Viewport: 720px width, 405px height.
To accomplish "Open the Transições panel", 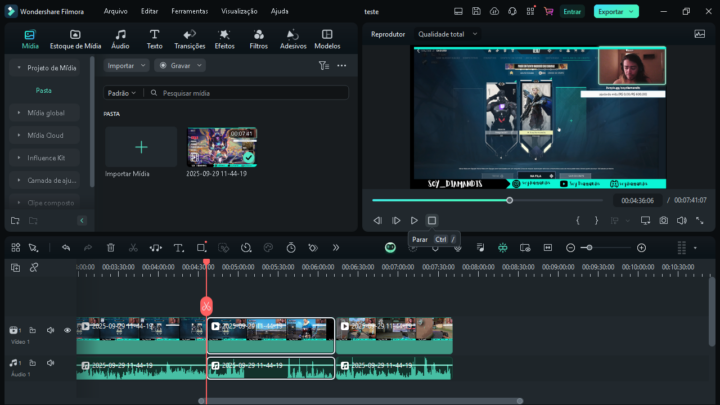I will click(189, 39).
